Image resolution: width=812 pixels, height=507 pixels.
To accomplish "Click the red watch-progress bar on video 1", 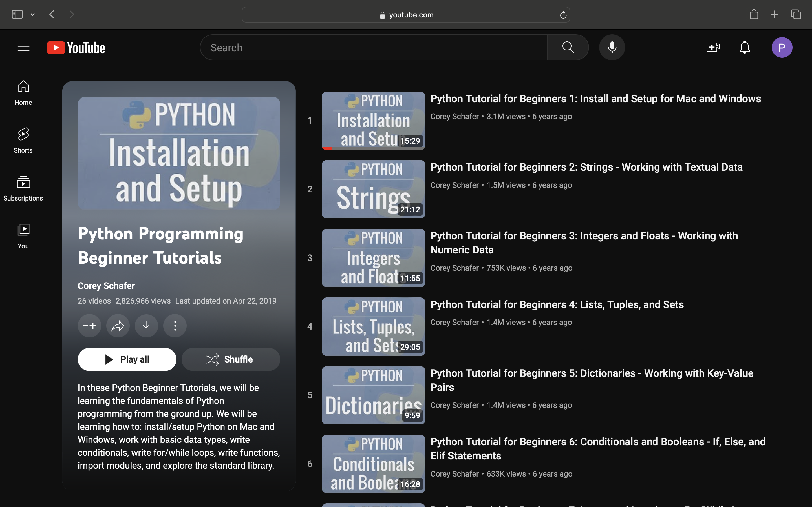I will 327,148.
